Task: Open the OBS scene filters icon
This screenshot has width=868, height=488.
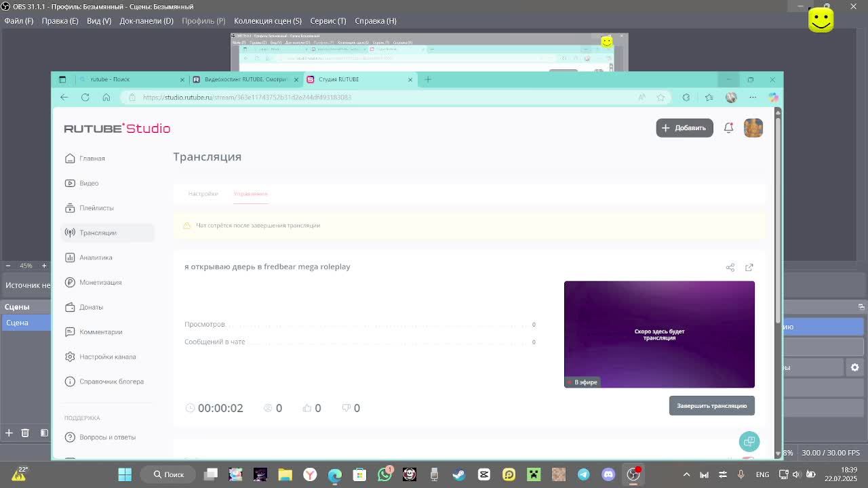Action: click(x=44, y=432)
